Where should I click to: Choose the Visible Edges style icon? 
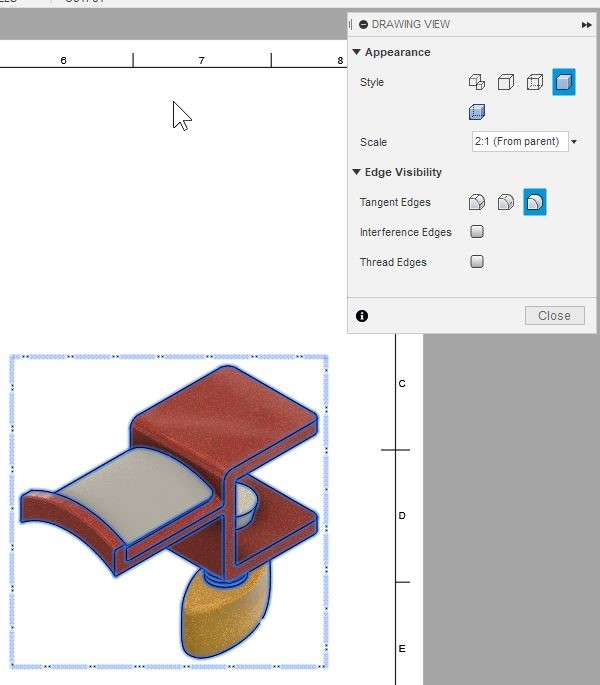506,82
